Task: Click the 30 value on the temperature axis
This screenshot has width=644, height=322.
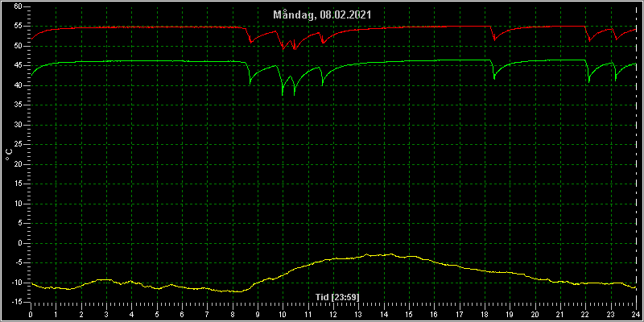Action: (17, 125)
